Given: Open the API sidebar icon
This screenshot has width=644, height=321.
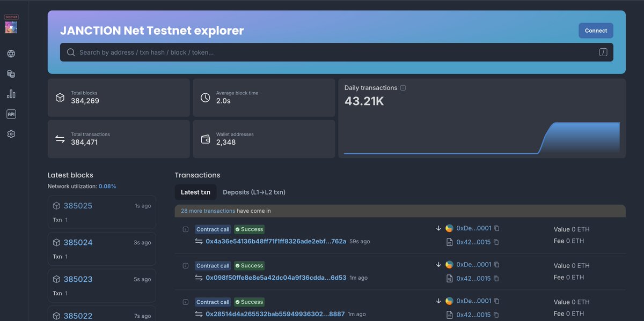Looking at the screenshot, I should click(11, 114).
